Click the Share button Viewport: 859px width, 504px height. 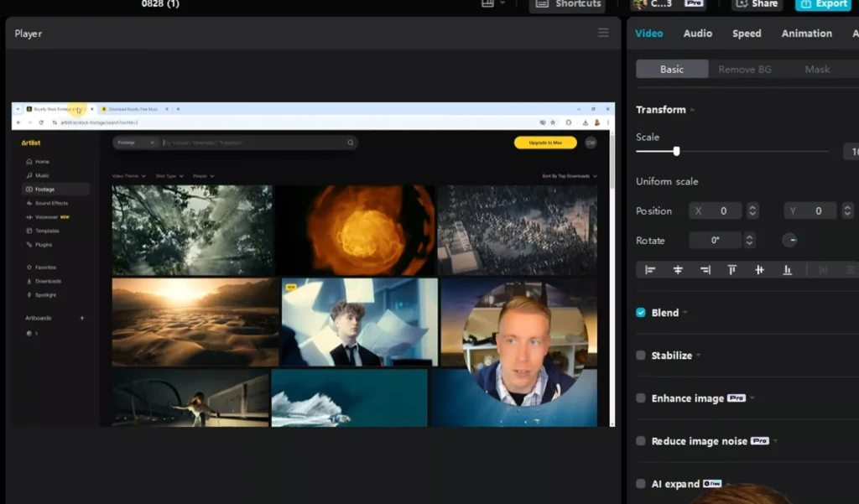coord(757,4)
